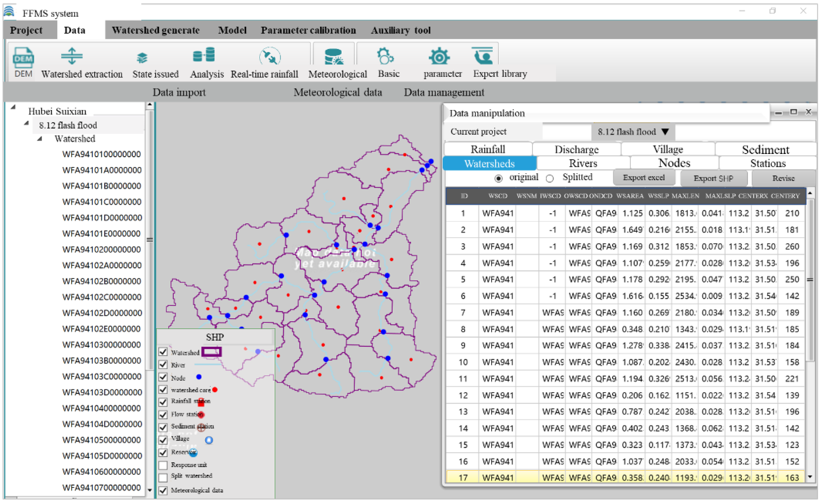Open the Watershed extraction tool
Image resolution: width=822 pixels, height=504 pixels.
[72, 56]
